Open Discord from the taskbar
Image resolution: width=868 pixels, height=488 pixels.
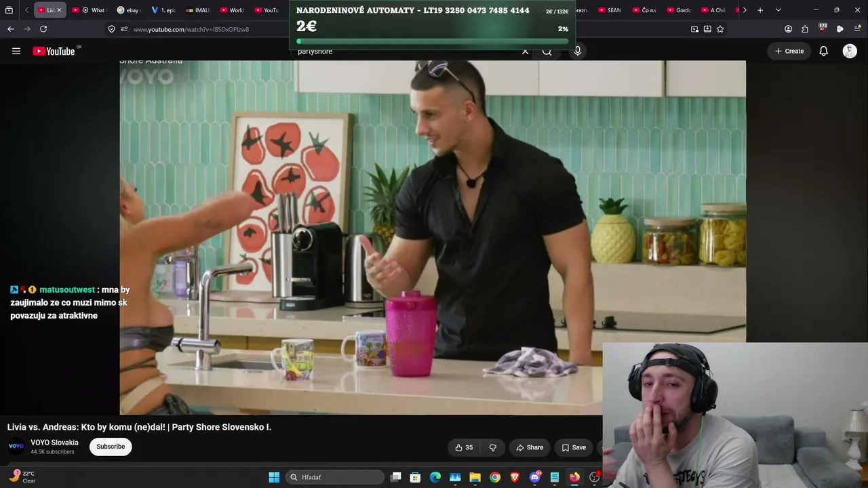(535, 477)
